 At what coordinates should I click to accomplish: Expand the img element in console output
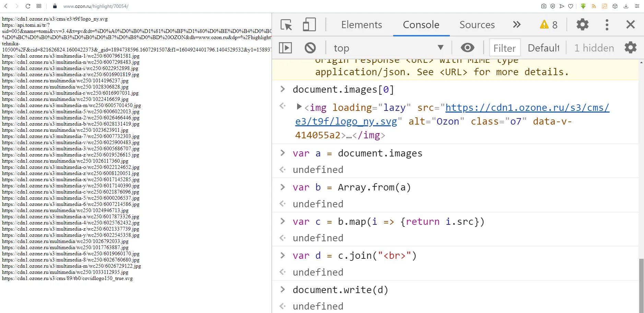pyautogui.click(x=298, y=107)
